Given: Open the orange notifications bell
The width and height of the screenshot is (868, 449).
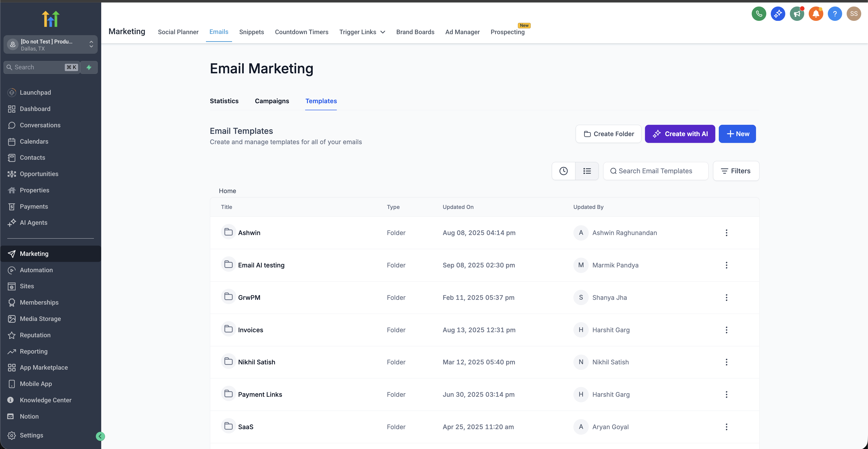Looking at the screenshot, I should click(816, 14).
